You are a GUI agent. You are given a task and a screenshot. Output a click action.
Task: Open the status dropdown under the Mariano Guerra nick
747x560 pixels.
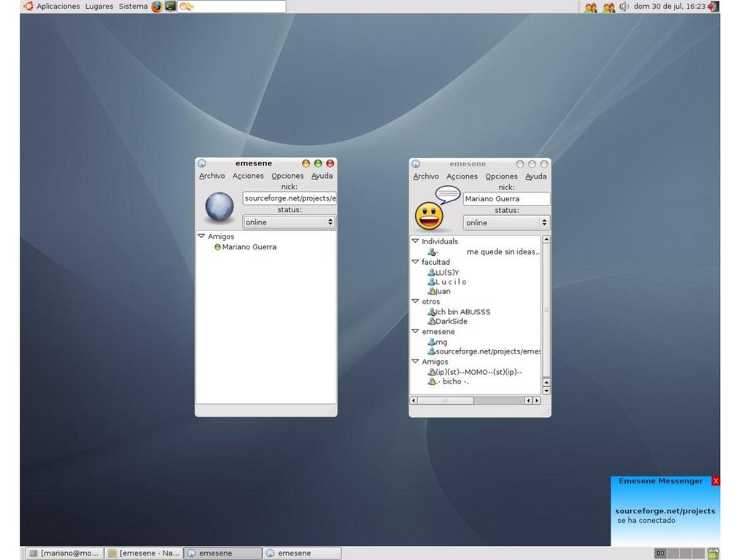point(506,223)
